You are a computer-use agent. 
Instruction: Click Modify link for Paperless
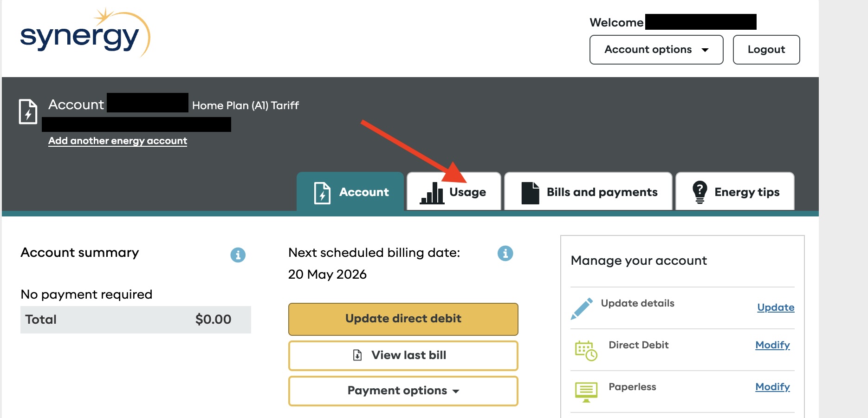click(772, 387)
